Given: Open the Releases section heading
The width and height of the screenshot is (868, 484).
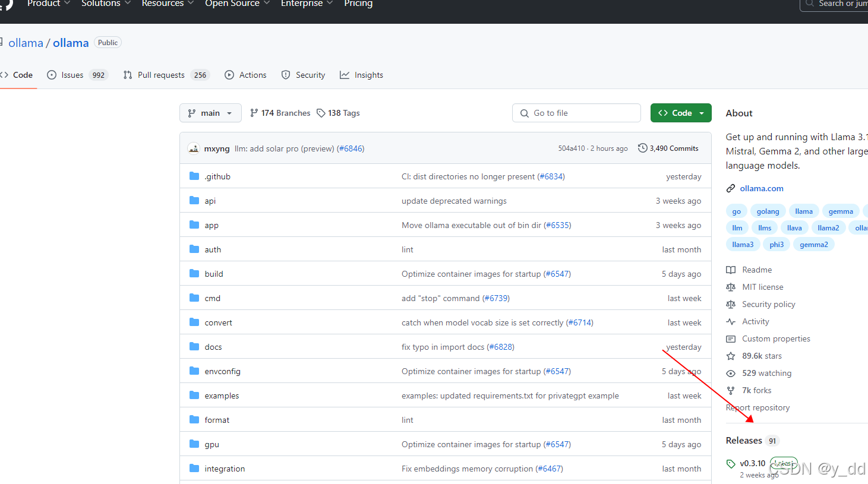Looking at the screenshot, I should click(x=744, y=441).
